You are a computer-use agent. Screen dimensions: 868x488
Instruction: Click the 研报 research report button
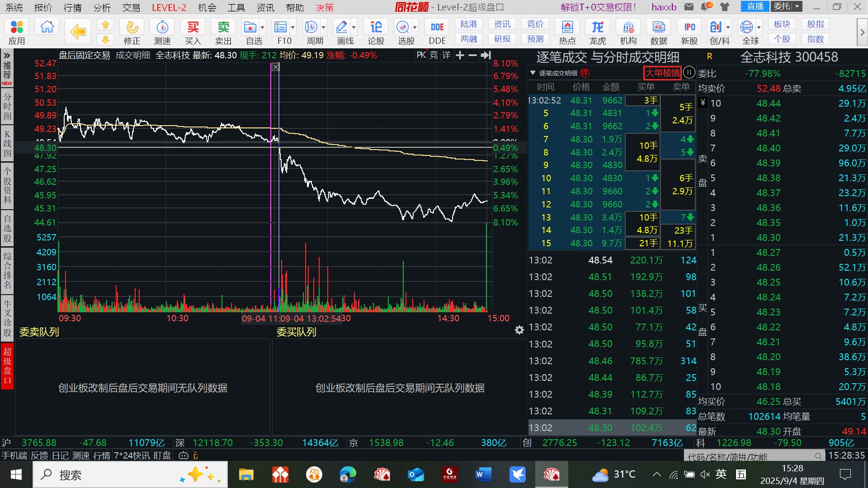[502, 39]
